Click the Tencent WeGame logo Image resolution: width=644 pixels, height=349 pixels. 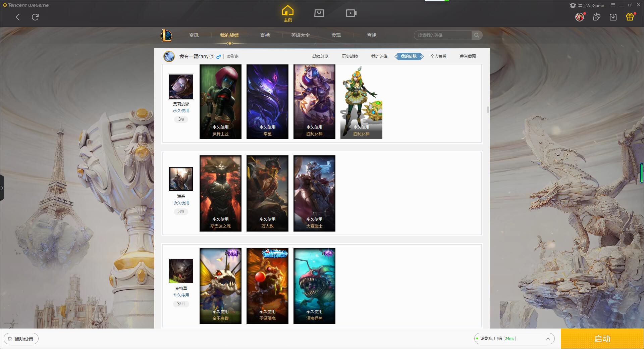tap(26, 5)
